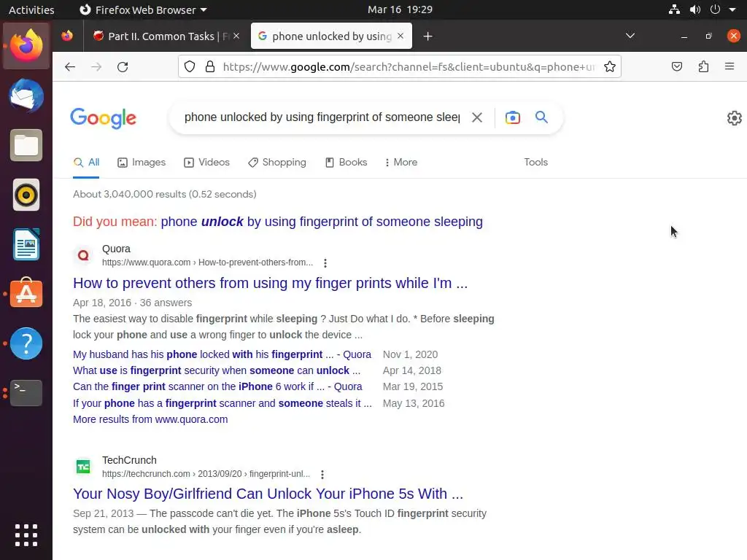
Task: Open Can the finger print scanner link
Action: click(x=217, y=386)
